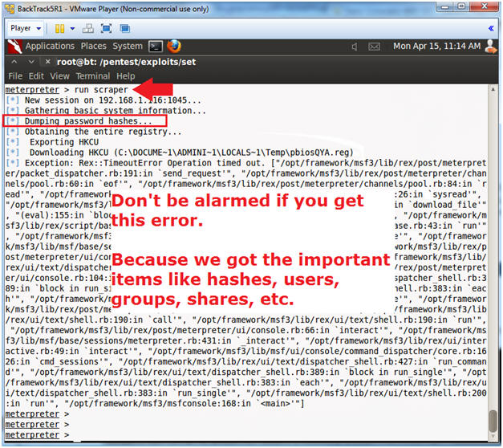Open the Places menu

(93, 47)
